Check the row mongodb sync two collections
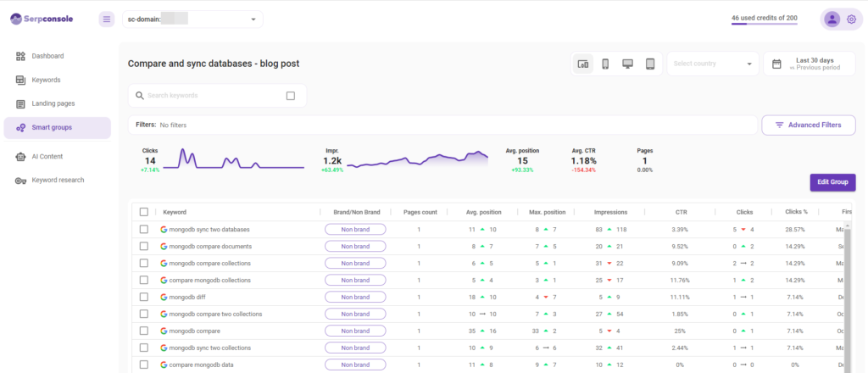This screenshot has width=868, height=373. click(144, 348)
